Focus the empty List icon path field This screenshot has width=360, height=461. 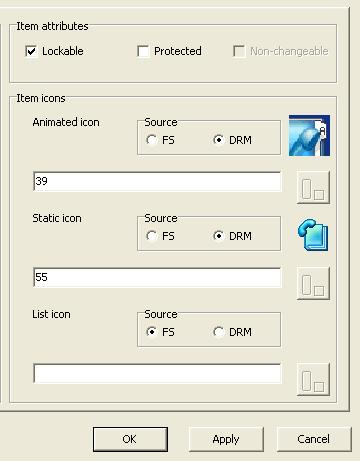point(157,373)
